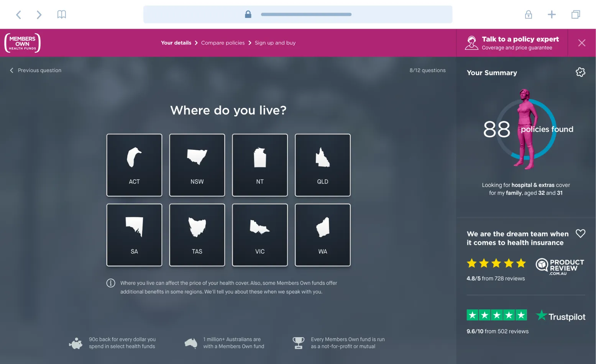Click the trophy icon in footer
The image size is (596, 364).
(x=298, y=343)
